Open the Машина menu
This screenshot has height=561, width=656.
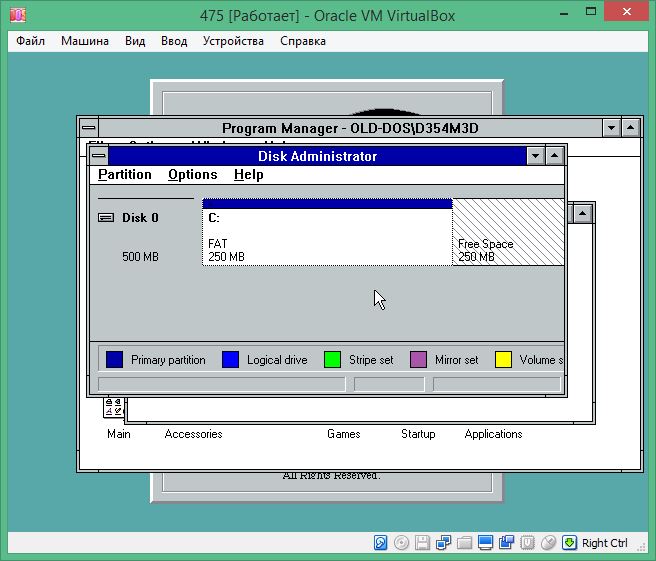coord(85,41)
